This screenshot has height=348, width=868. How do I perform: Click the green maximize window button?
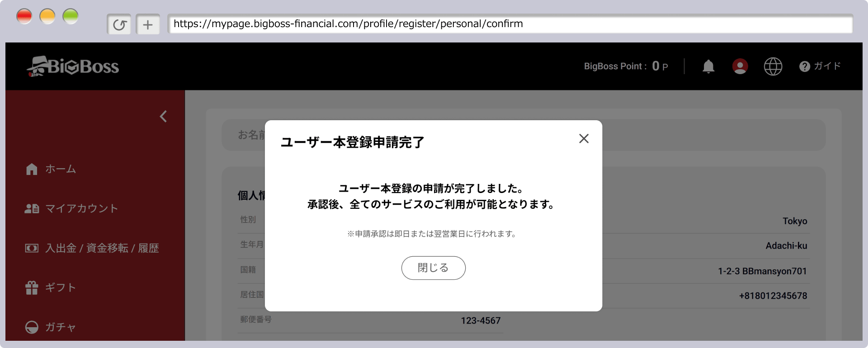(70, 17)
